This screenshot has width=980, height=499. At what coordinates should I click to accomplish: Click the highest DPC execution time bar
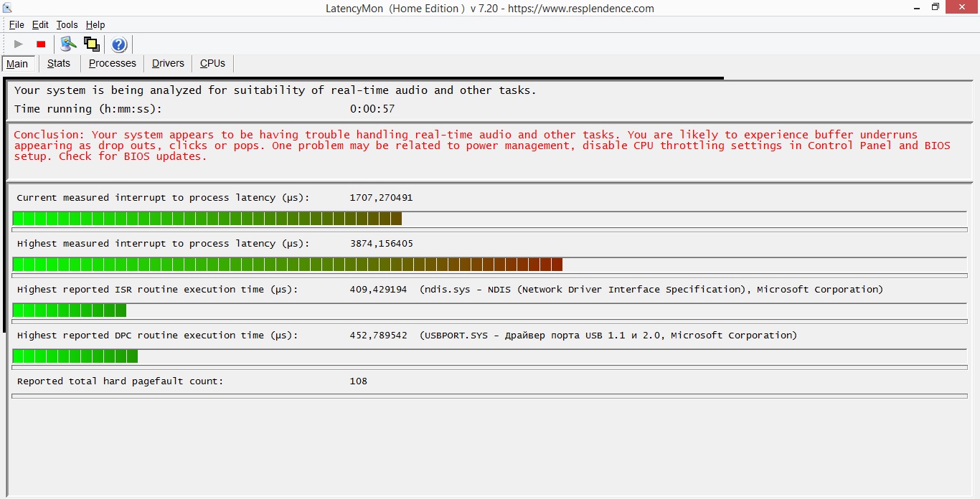point(490,356)
